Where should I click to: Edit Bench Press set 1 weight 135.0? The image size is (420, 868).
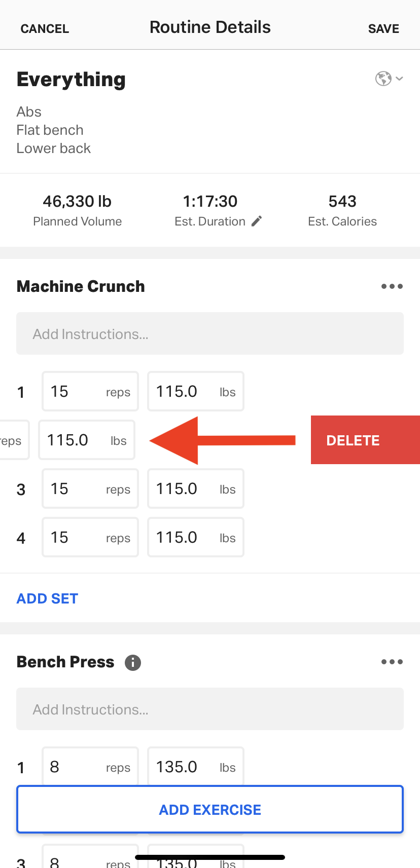(x=196, y=766)
